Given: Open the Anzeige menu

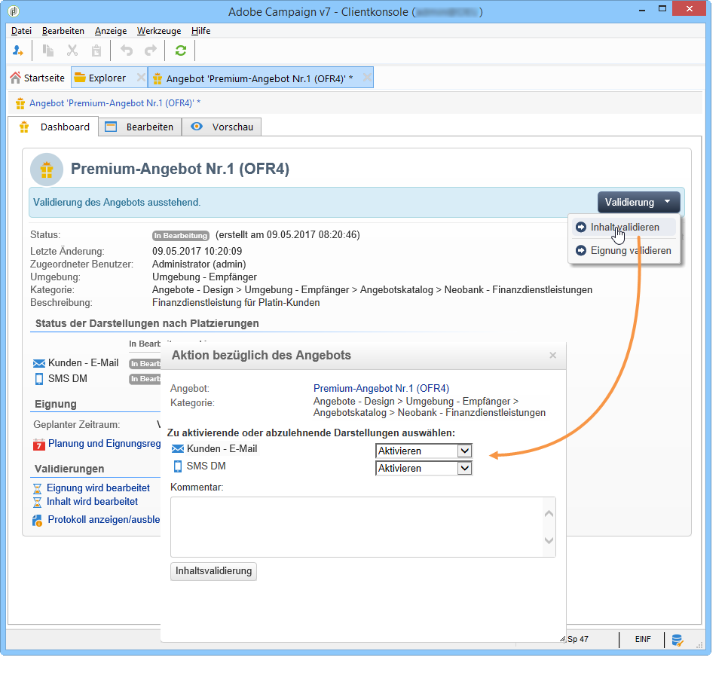Looking at the screenshot, I should point(111,31).
